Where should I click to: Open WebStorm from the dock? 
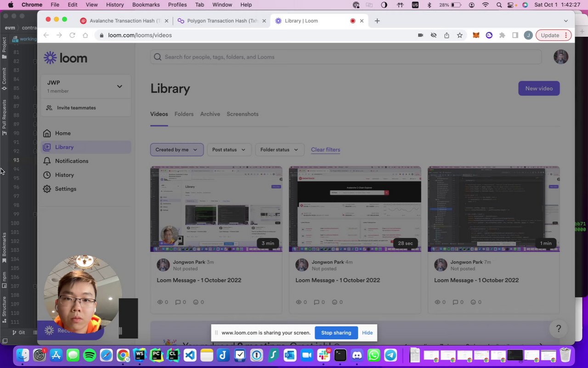coord(140,355)
